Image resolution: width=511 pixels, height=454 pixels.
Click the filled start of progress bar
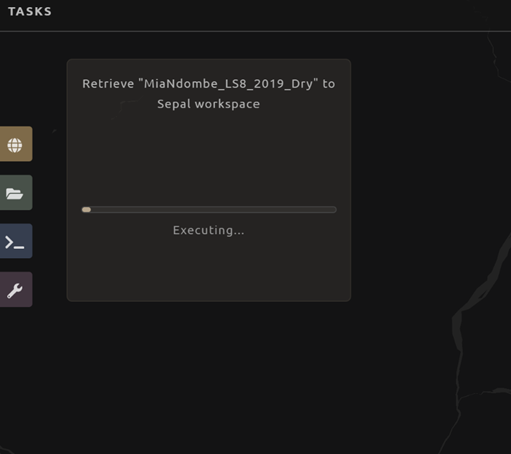(x=86, y=210)
